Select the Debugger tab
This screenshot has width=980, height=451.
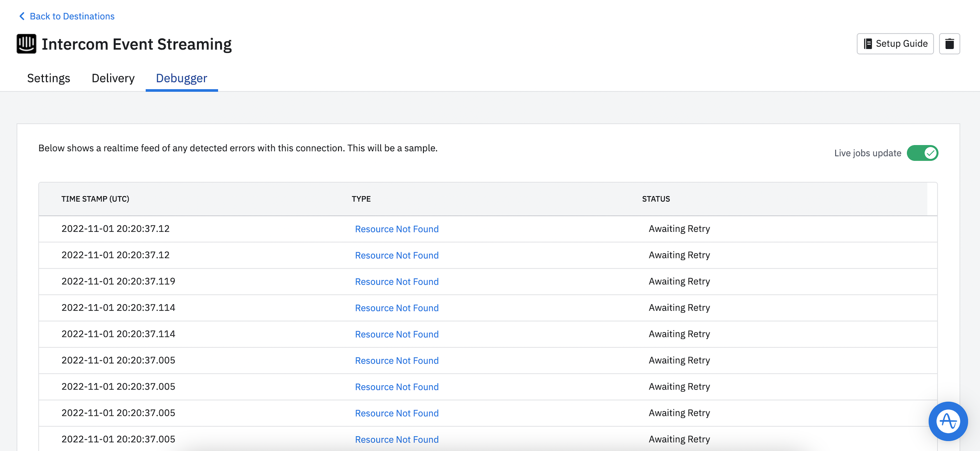tap(182, 78)
